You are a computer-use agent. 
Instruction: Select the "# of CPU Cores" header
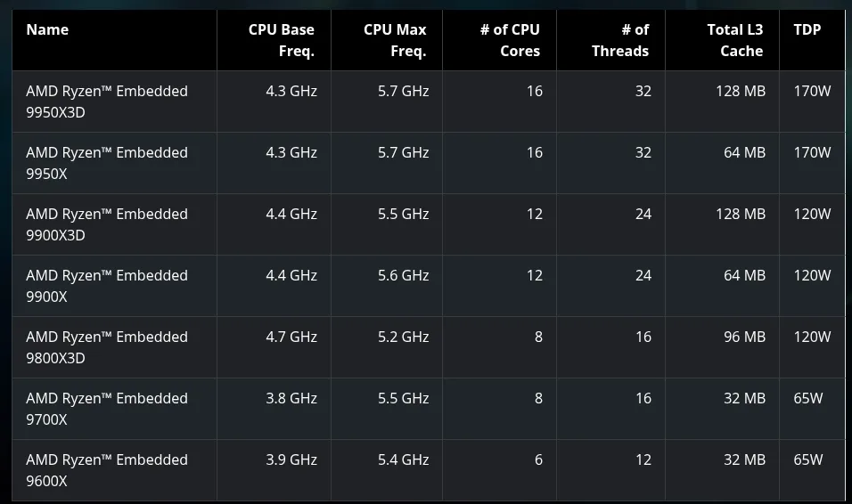pyautogui.click(x=510, y=40)
